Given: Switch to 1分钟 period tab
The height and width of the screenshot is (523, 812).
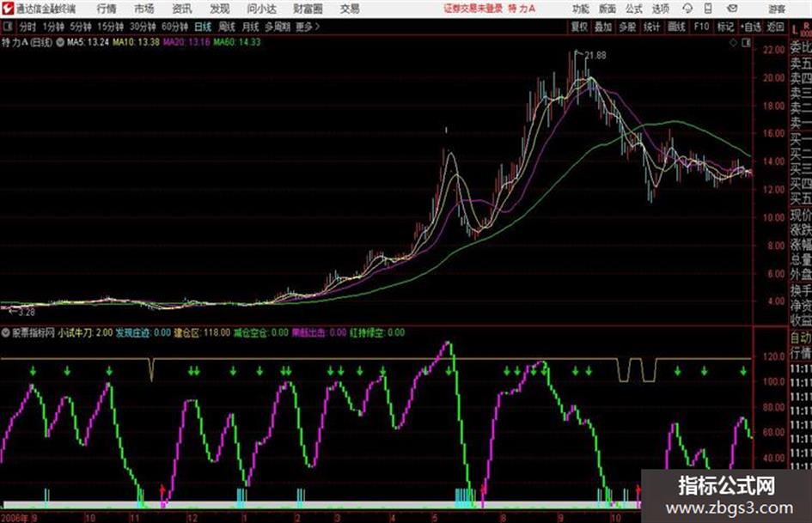Looking at the screenshot, I should [x=53, y=27].
